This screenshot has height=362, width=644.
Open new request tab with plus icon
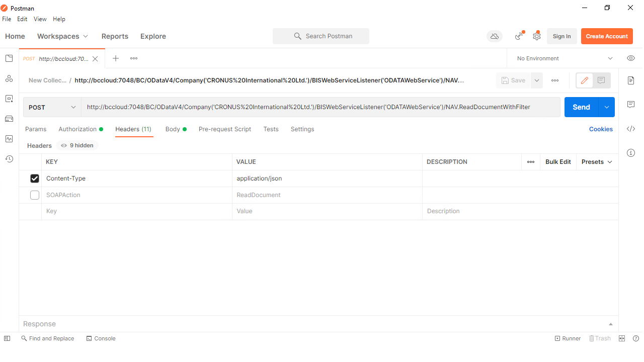coord(116,58)
